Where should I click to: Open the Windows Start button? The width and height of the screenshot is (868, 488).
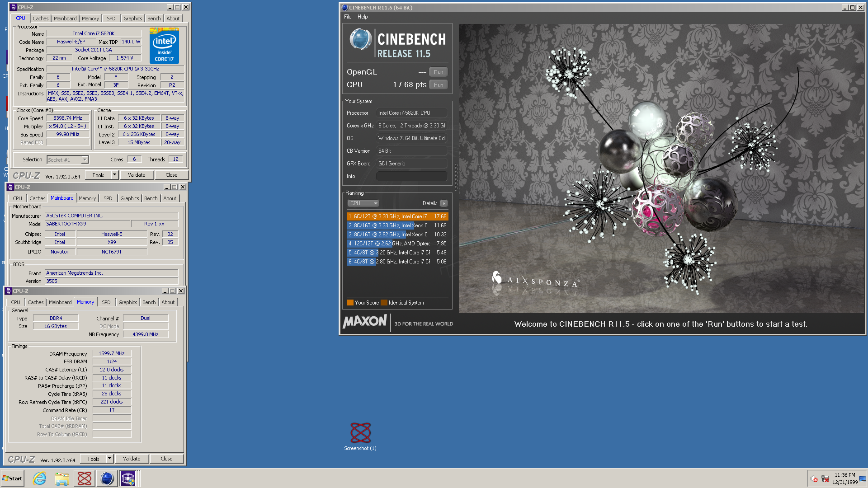coord(13,478)
